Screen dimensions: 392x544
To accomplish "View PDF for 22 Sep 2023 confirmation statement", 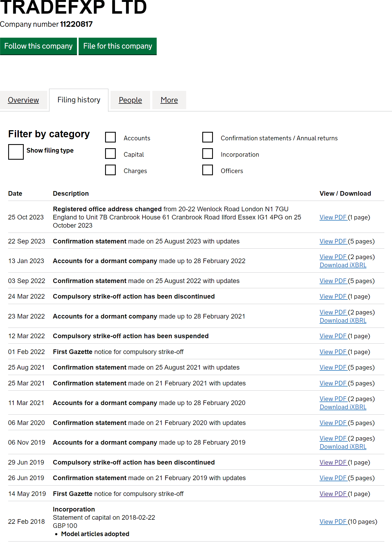I will [x=333, y=241].
